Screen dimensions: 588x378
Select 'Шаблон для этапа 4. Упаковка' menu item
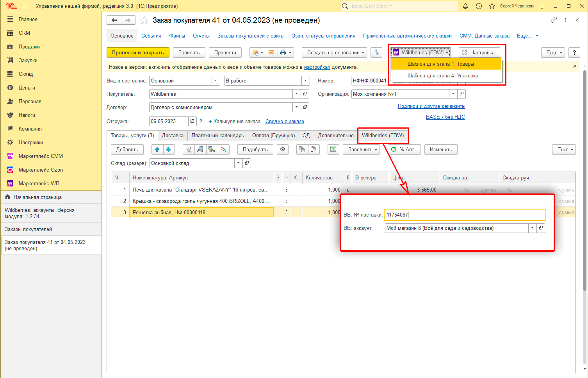[x=443, y=76]
